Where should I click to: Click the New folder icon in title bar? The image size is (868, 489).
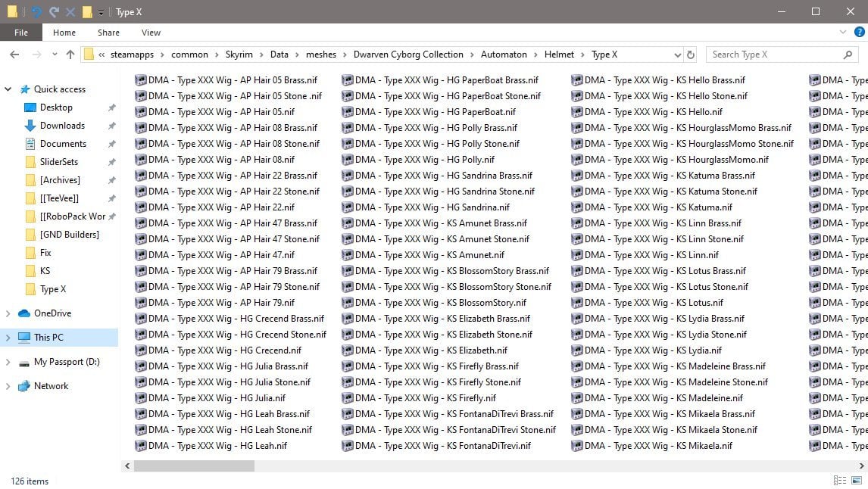point(87,11)
